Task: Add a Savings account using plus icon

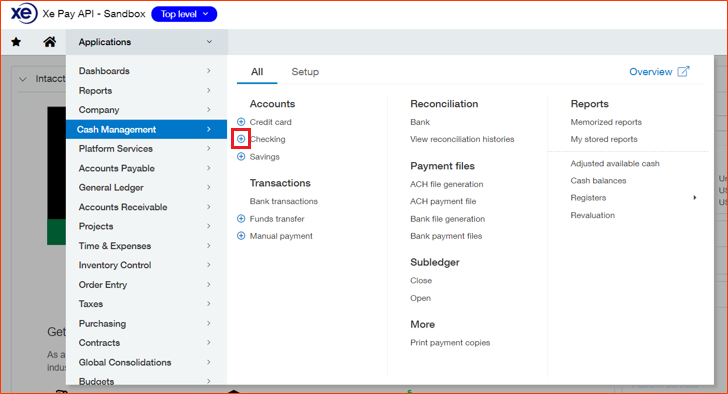Action: pyautogui.click(x=241, y=156)
